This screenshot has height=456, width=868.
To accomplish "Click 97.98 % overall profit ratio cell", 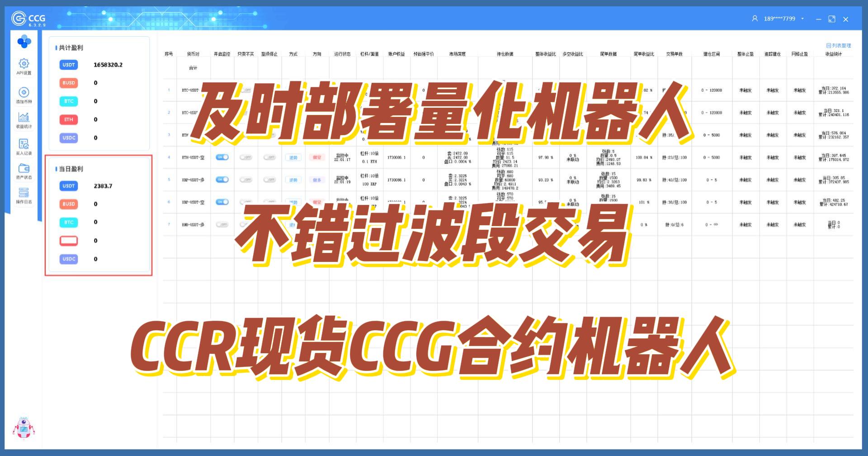I will pos(546,157).
